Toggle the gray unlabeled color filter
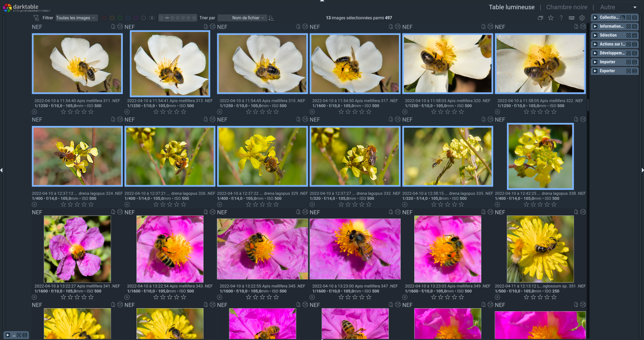 click(144, 18)
